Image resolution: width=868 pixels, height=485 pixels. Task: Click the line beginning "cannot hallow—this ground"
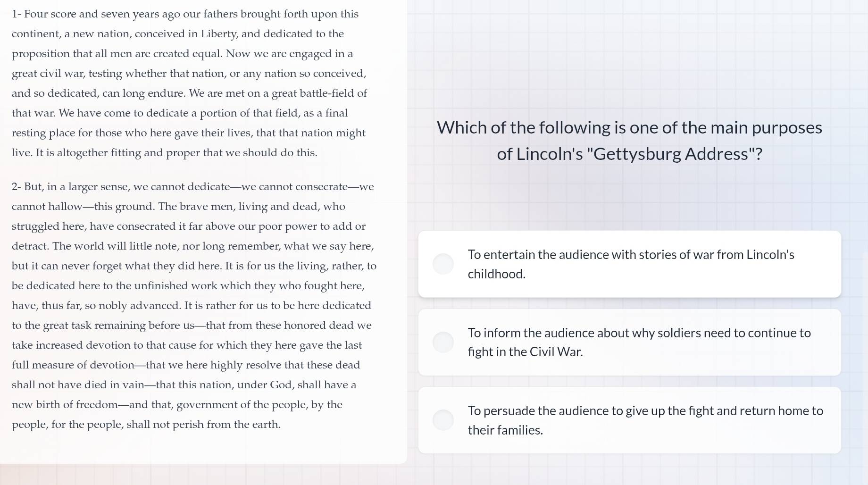(178, 207)
